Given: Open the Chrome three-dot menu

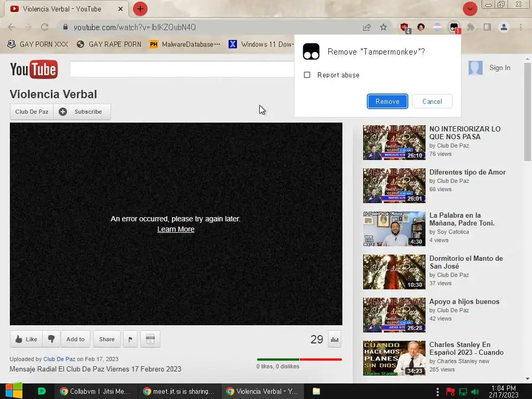Looking at the screenshot, I should point(521,27).
